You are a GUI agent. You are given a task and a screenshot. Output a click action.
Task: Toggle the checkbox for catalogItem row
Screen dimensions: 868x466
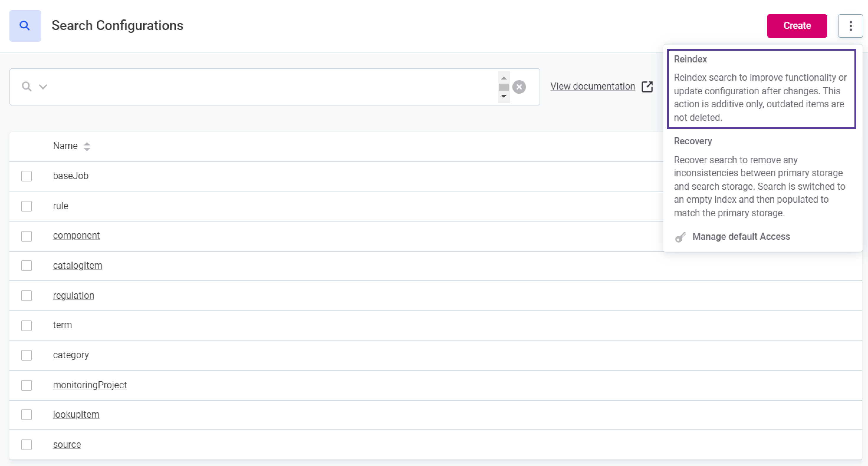(27, 265)
